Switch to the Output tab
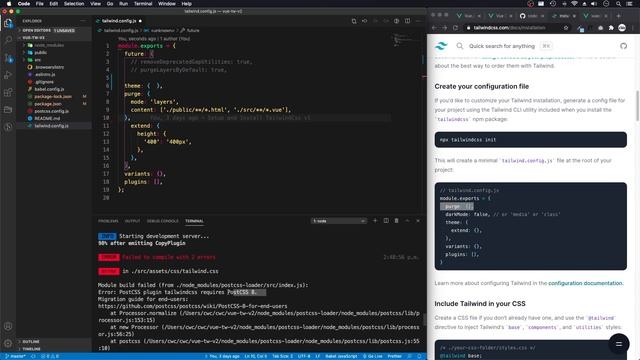 click(x=132, y=221)
